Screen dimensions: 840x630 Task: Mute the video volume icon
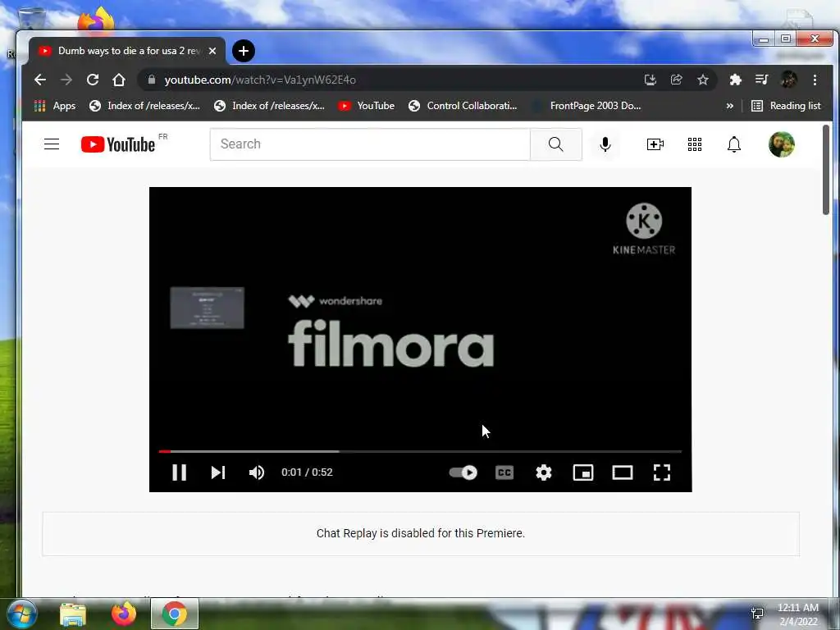click(x=257, y=472)
